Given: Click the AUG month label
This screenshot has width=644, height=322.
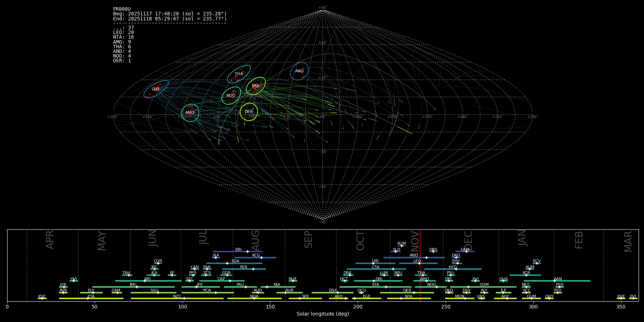Looking at the screenshot, I should [255, 240].
